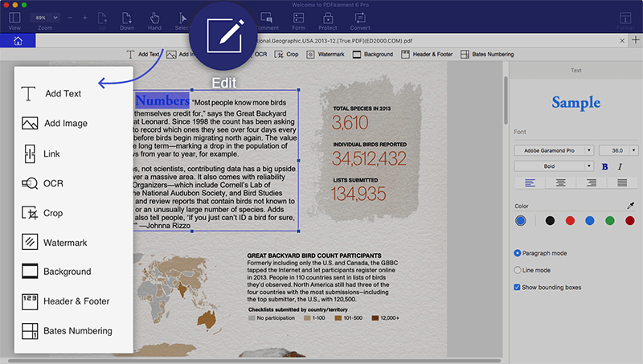Choose Crop from the enlarged menu
This screenshot has width=643, height=364.
(x=43, y=213)
